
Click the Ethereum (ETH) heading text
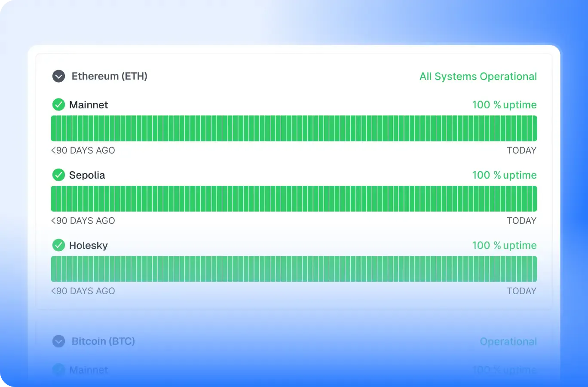click(x=110, y=76)
